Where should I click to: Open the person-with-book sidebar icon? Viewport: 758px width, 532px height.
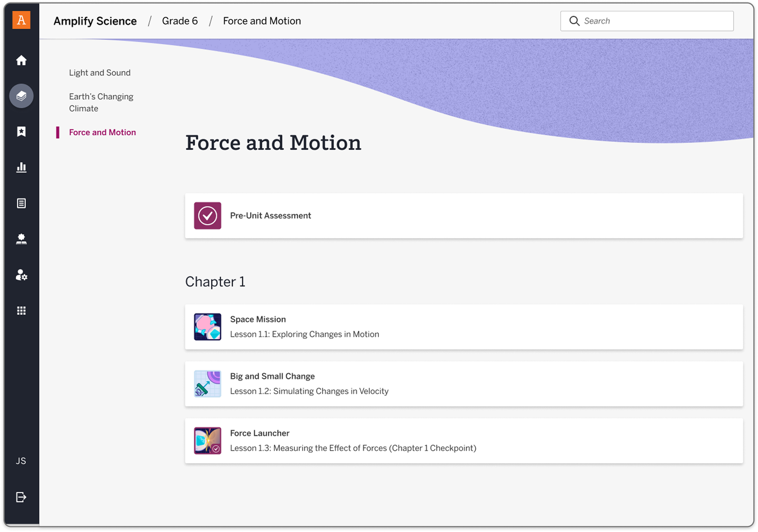22,239
